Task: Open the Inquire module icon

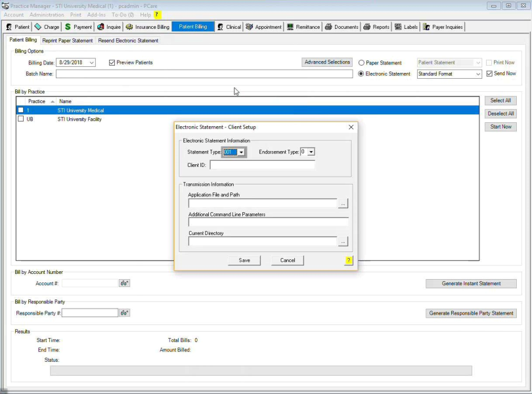Action: (109, 27)
